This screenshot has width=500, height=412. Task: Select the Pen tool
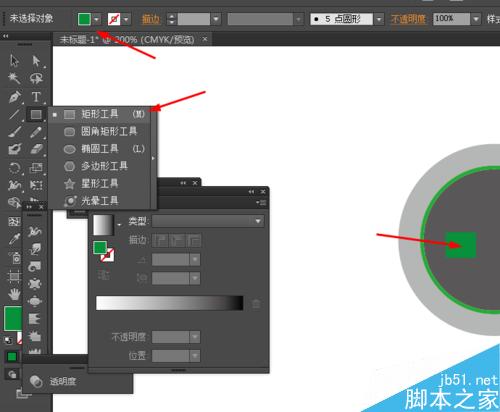(x=15, y=96)
